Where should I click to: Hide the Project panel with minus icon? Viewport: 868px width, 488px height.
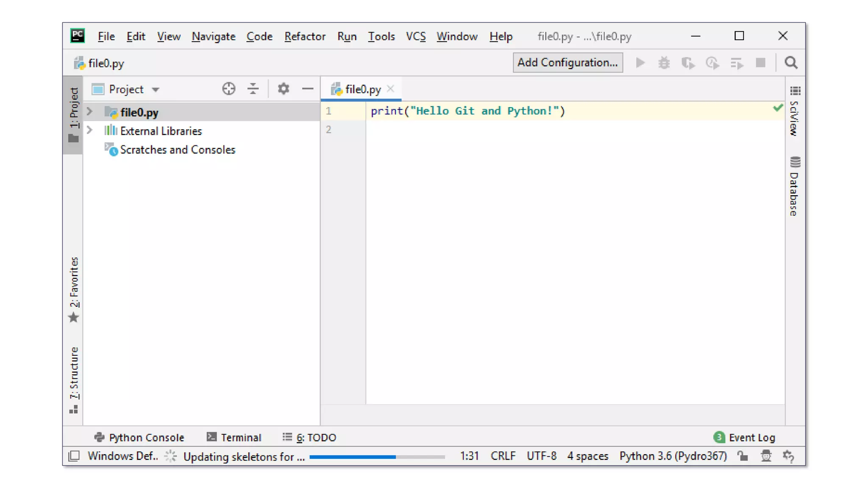(x=308, y=89)
